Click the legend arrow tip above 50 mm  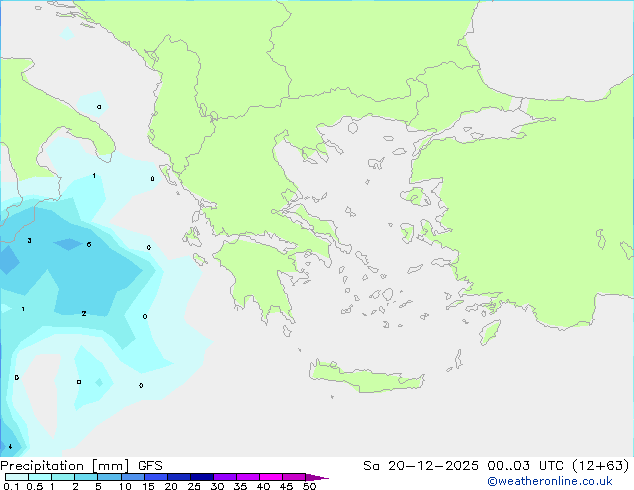(x=317, y=477)
